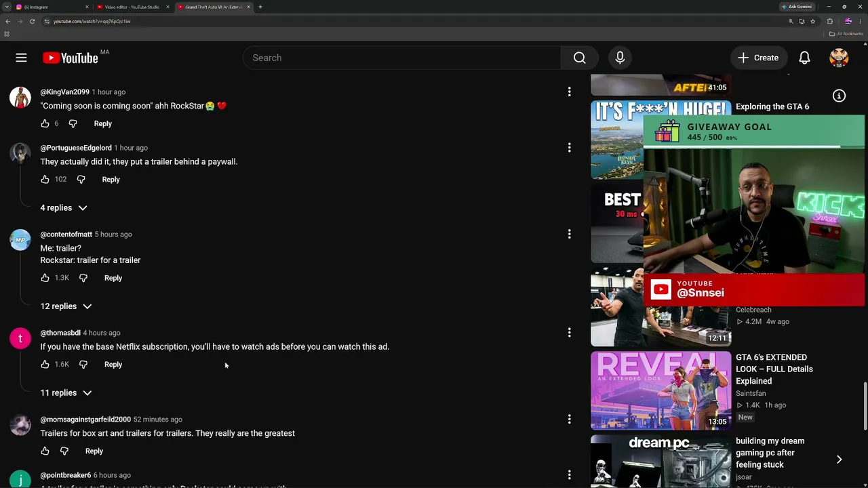Switch to the Video editor - YouTube Studio tab
This screenshot has height=488, width=868.
(134, 7)
